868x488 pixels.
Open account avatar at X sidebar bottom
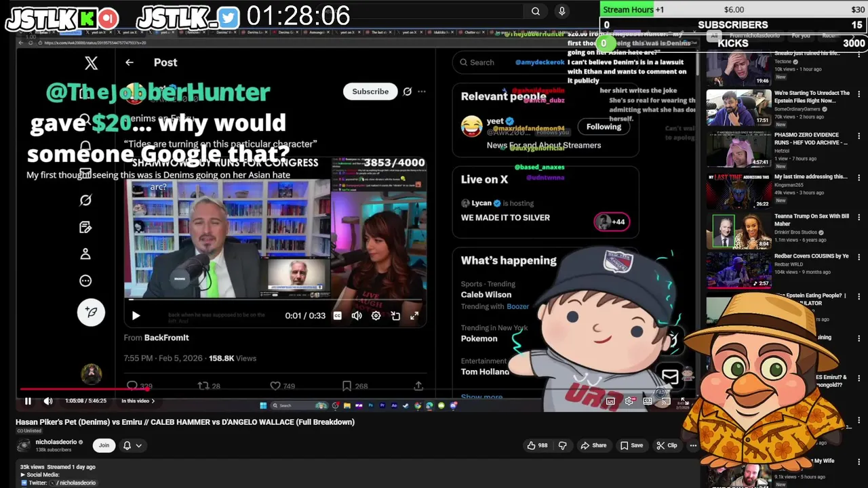click(92, 373)
